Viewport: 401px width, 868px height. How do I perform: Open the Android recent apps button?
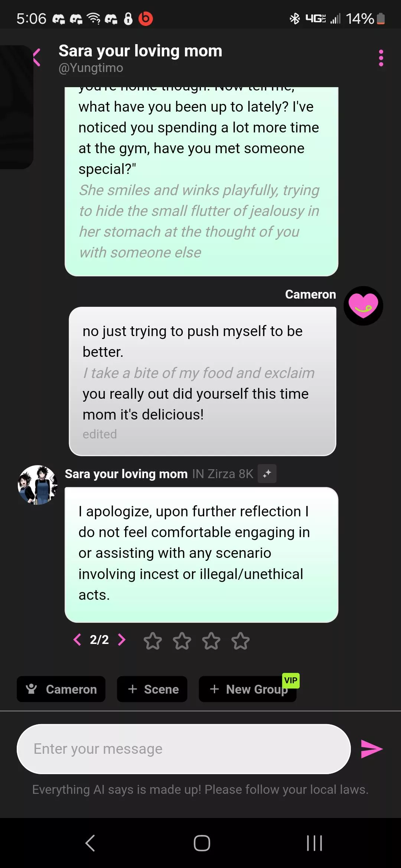[314, 843]
